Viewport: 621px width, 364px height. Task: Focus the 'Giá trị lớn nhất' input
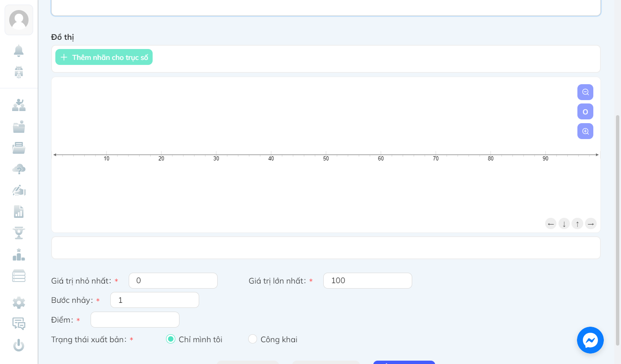pos(368,281)
